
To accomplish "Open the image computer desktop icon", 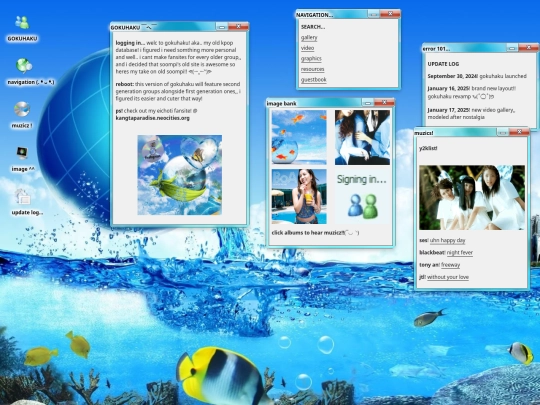I will tap(22, 153).
